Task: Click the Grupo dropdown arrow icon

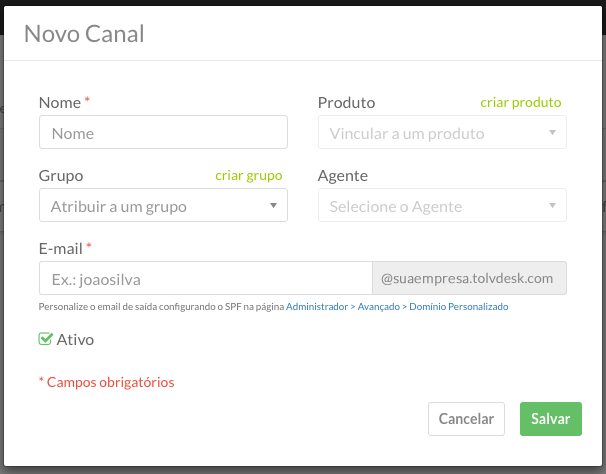Action: click(273, 206)
